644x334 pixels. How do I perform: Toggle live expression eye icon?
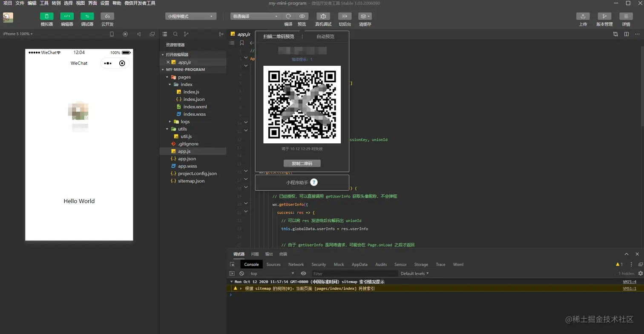[303, 273]
